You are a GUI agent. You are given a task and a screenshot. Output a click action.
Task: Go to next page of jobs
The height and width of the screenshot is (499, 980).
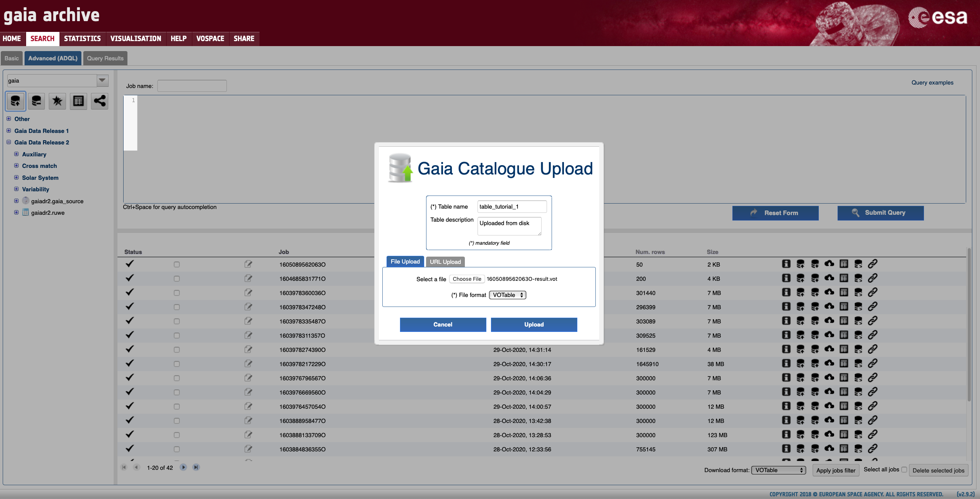tap(183, 468)
